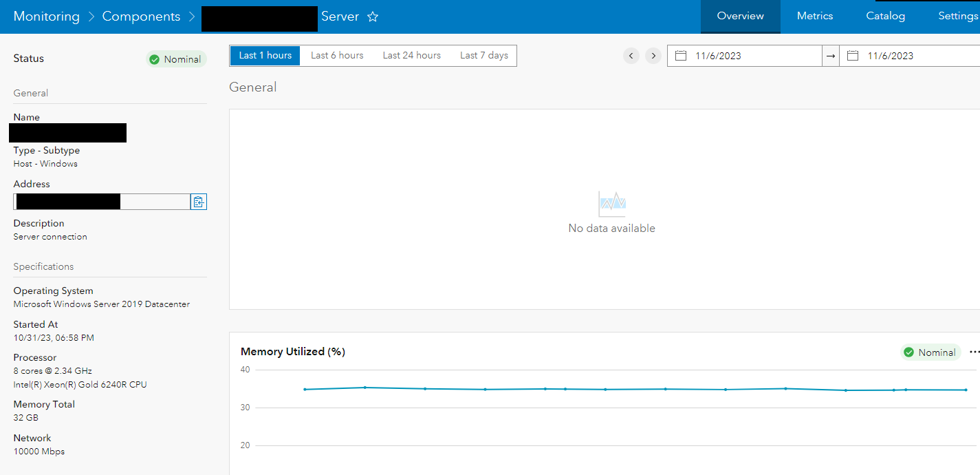Image resolution: width=980 pixels, height=475 pixels.
Task: Click the arrow between the date fields
Action: pos(830,55)
